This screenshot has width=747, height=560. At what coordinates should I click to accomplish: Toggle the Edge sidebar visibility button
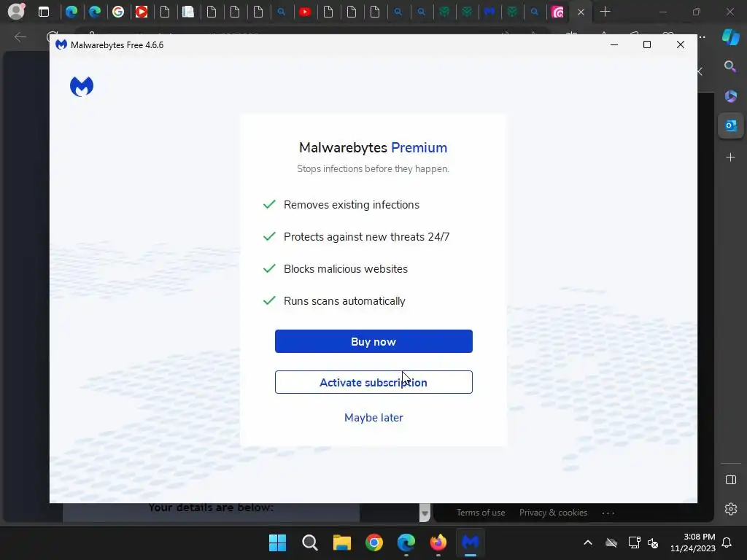pos(731,480)
